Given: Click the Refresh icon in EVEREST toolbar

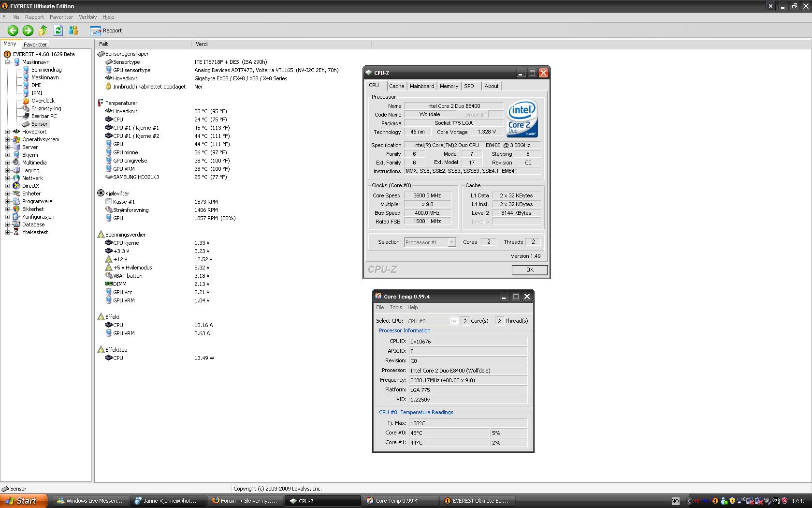Looking at the screenshot, I should pos(58,30).
